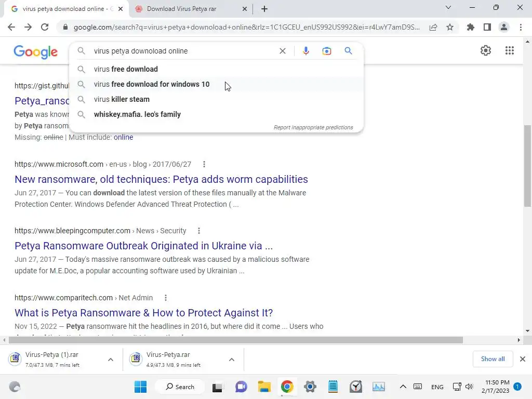Open the notification badge beside the clock
Screen dimensions: 532x399
point(517,387)
